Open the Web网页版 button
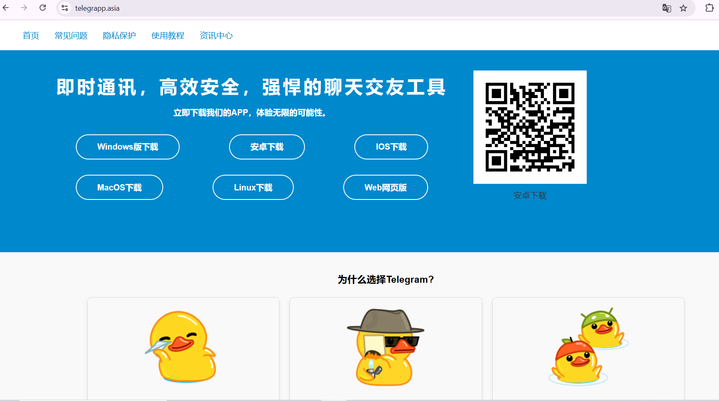The image size is (719, 401). pyautogui.click(x=386, y=187)
